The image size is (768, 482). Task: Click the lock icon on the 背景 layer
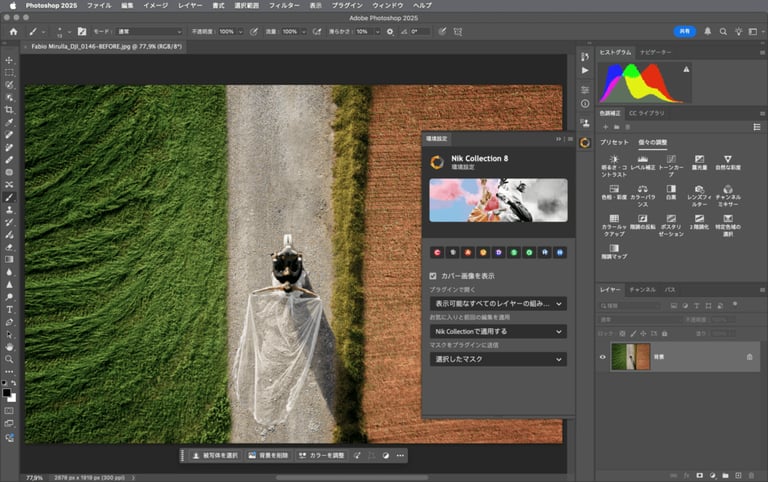(x=749, y=356)
